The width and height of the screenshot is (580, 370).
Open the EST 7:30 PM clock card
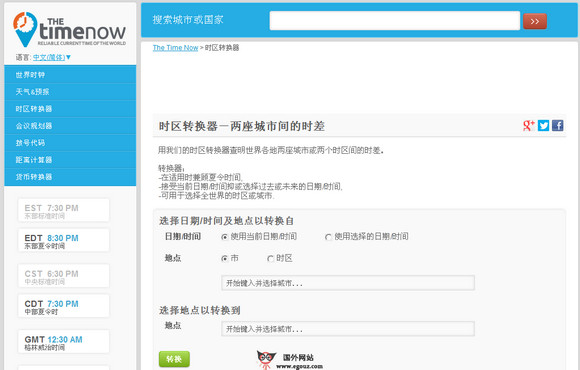coord(64,211)
